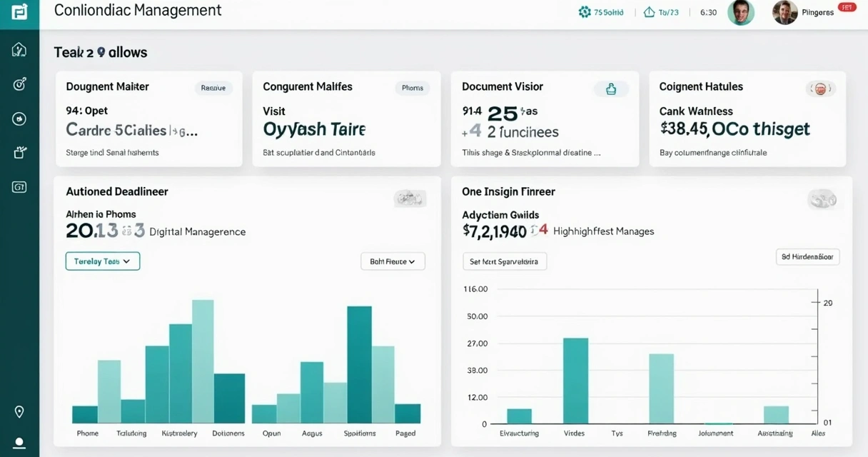Click the Phome axis label
This screenshot has height=457, width=868.
coord(88,433)
